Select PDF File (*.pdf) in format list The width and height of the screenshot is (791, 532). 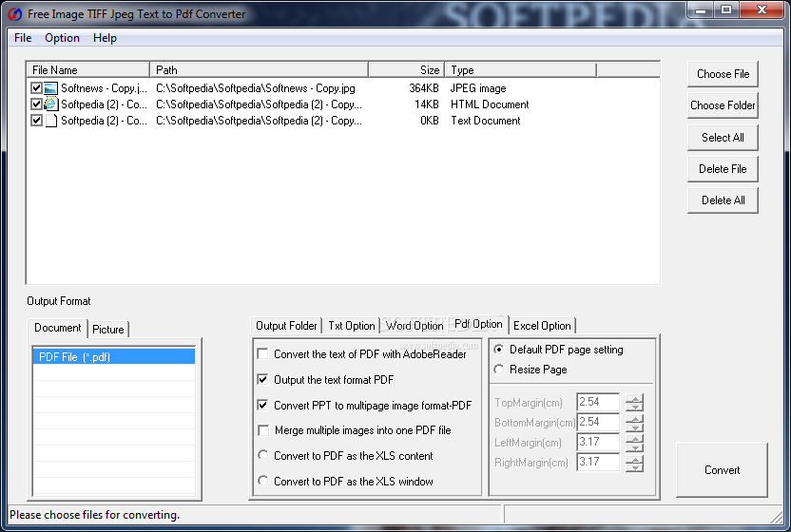point(114,356)
